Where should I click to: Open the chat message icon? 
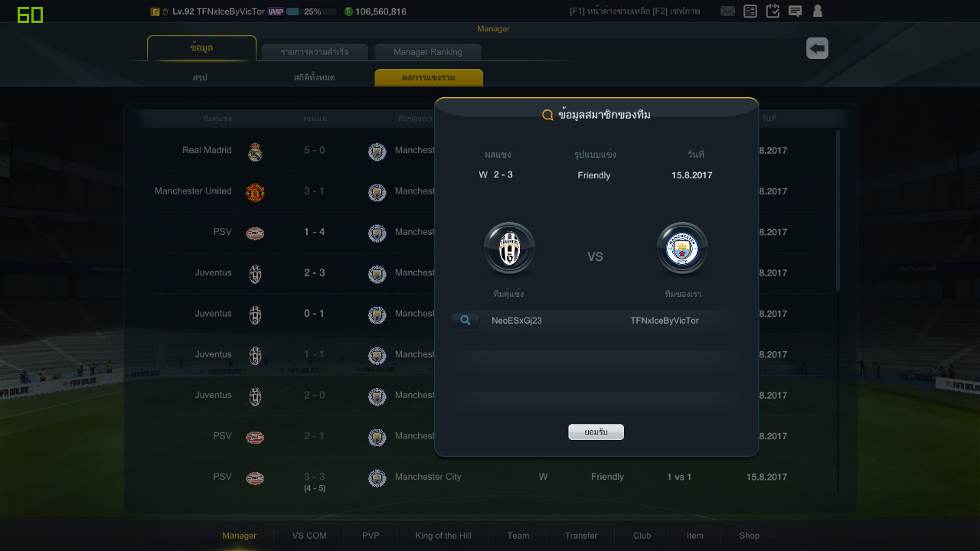click(x=795, y=11)
